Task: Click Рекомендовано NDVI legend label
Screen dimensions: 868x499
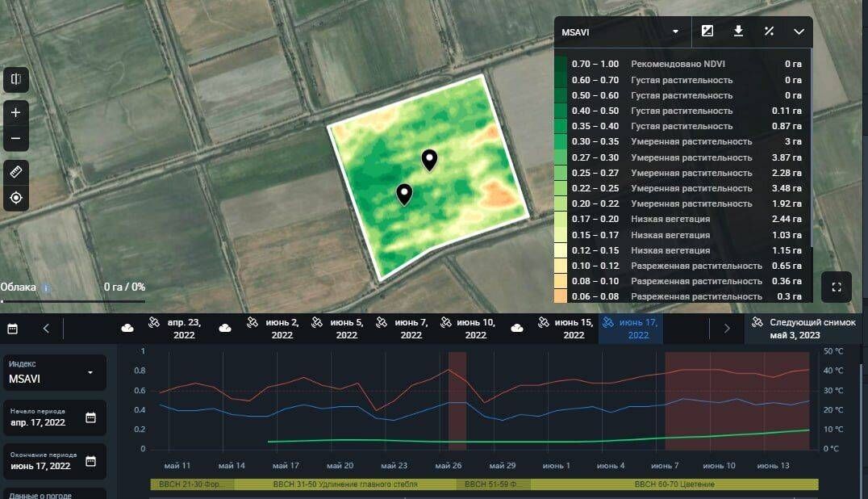Action: (x=678, y=64)
